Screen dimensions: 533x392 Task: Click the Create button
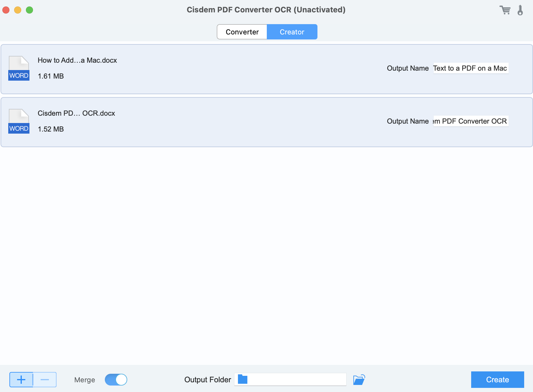(497, 380)
